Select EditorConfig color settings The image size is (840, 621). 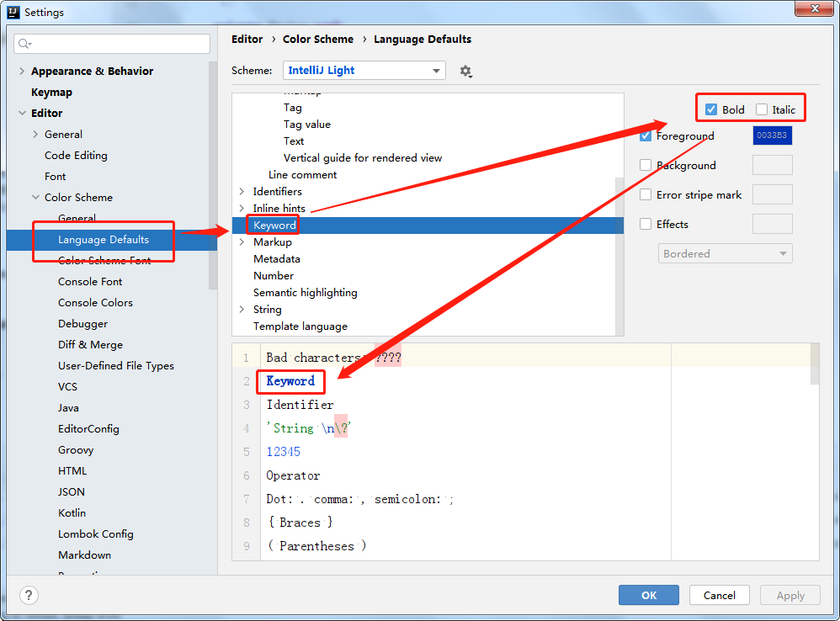[x=89, y=429]
